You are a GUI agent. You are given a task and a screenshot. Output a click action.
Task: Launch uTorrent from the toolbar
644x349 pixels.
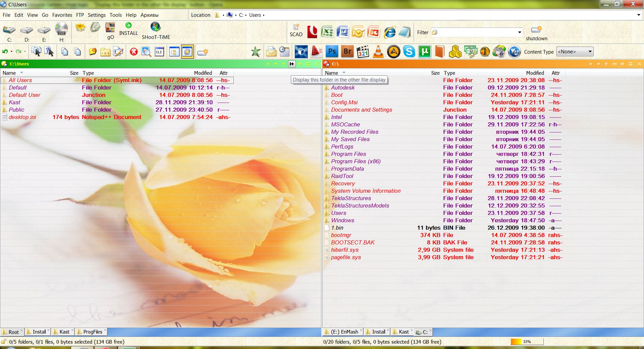click(424, 52)
